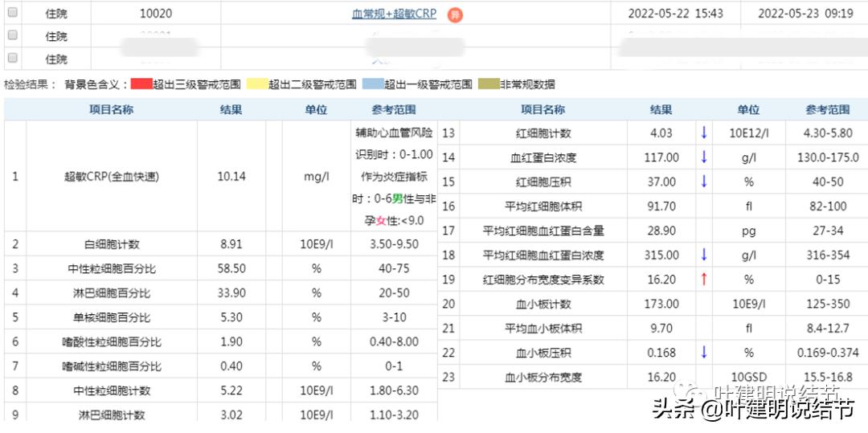The width and height of the screenshot is (868, 433).
Task: Select the 平均红细胞体积 item name
Action: [543, 206]
